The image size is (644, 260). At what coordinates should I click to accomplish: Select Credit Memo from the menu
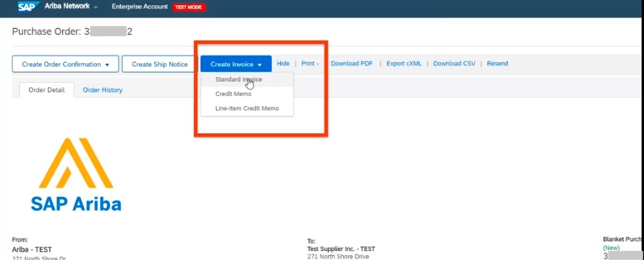233,94
